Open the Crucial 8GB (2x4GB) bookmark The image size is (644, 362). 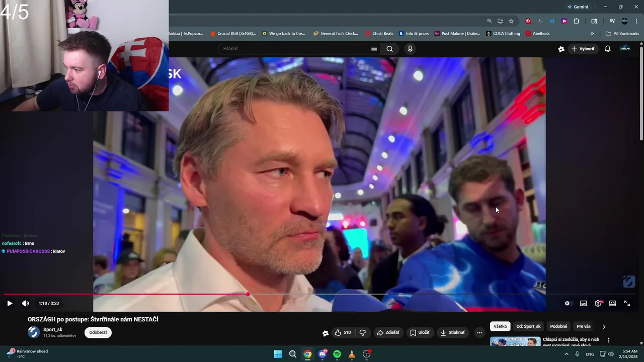coord(233,34)
